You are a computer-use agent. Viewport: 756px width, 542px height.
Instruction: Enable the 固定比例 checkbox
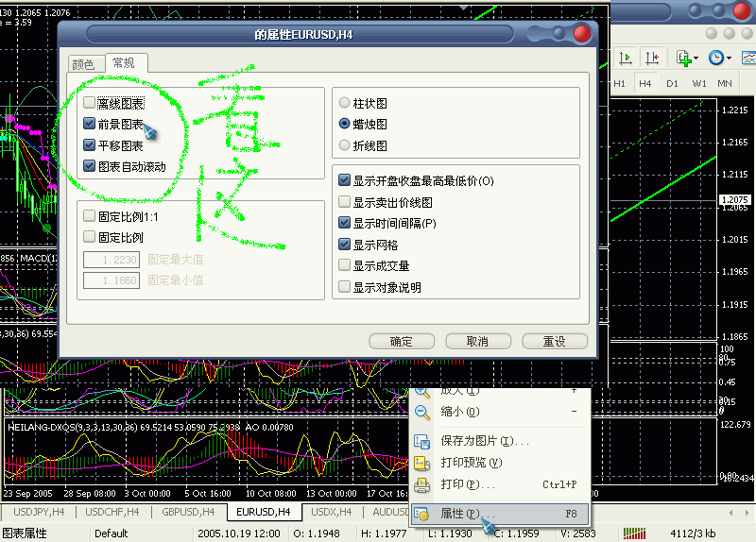click(x=89, y=237)
